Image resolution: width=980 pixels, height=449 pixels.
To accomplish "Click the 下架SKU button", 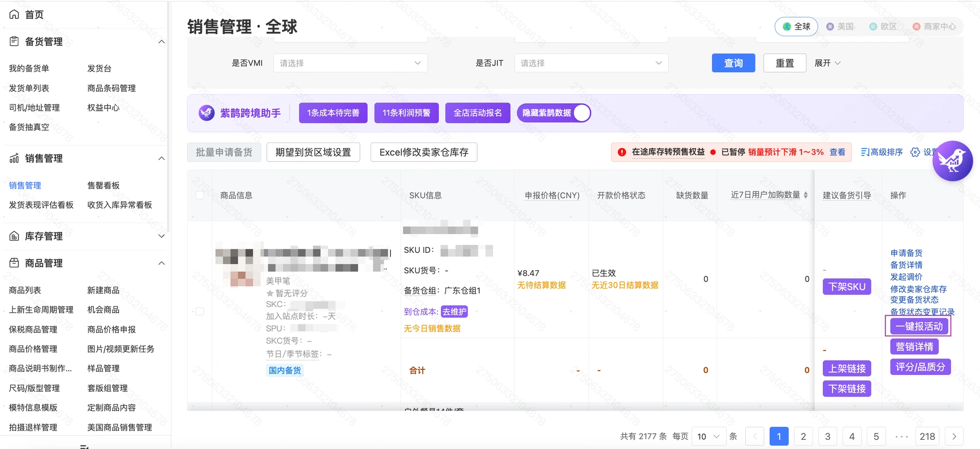I will (x=847, y=287).
